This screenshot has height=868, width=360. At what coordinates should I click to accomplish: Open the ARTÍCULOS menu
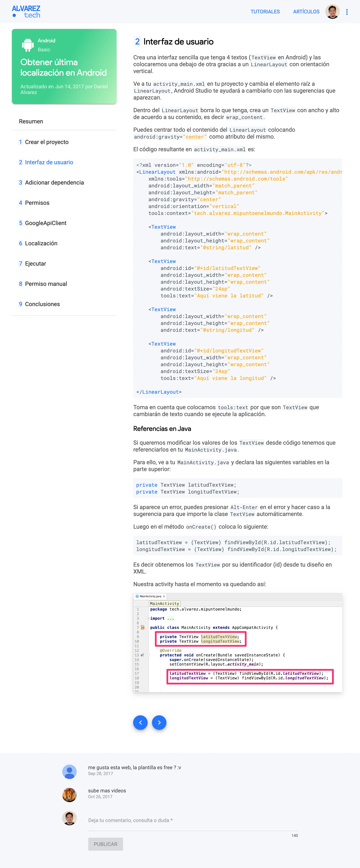click(306, 11)
